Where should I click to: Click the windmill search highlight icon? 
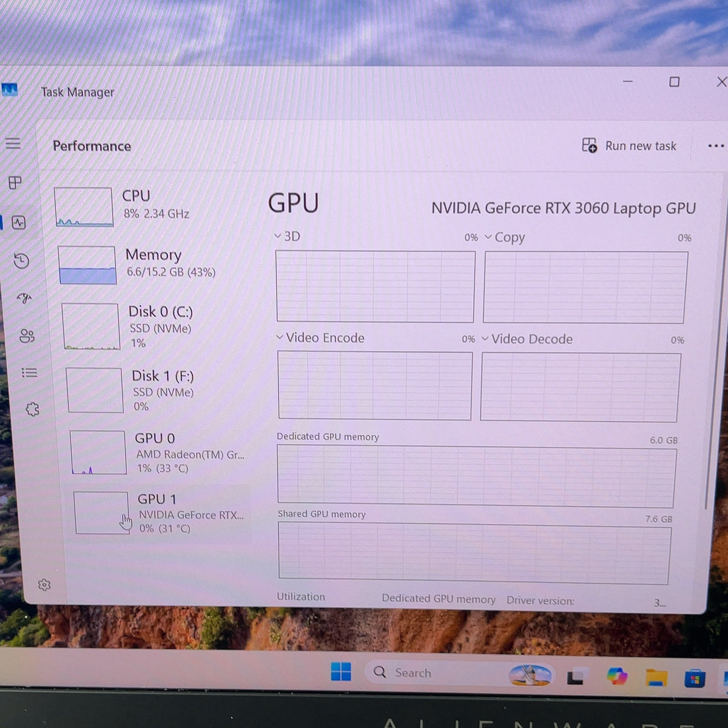(x=530, y=675)
